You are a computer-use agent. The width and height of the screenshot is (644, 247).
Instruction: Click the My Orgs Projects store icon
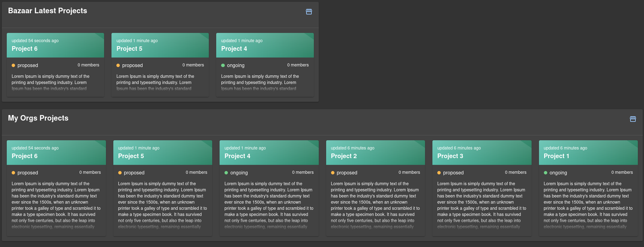point(633,119)
